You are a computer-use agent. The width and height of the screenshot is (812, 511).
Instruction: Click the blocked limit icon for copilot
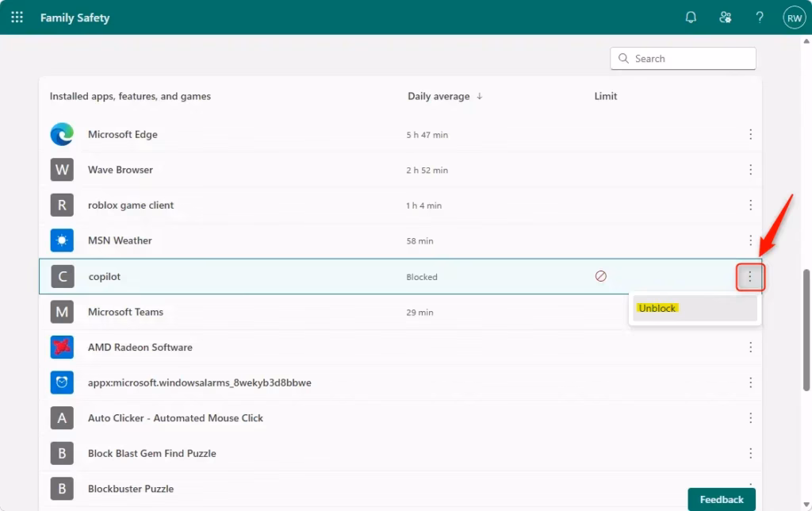click(601, 276)
